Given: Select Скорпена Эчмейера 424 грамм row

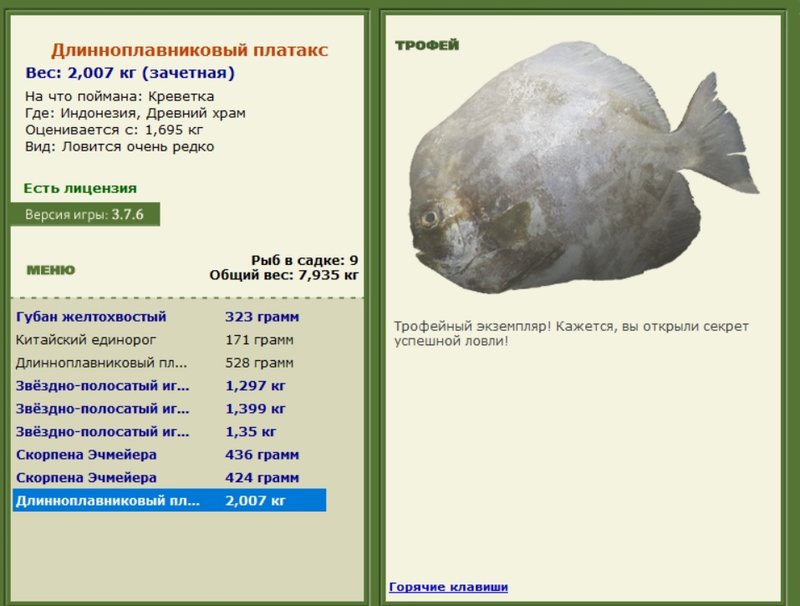Looking at the screenshot, I should (x=169, y=477).
